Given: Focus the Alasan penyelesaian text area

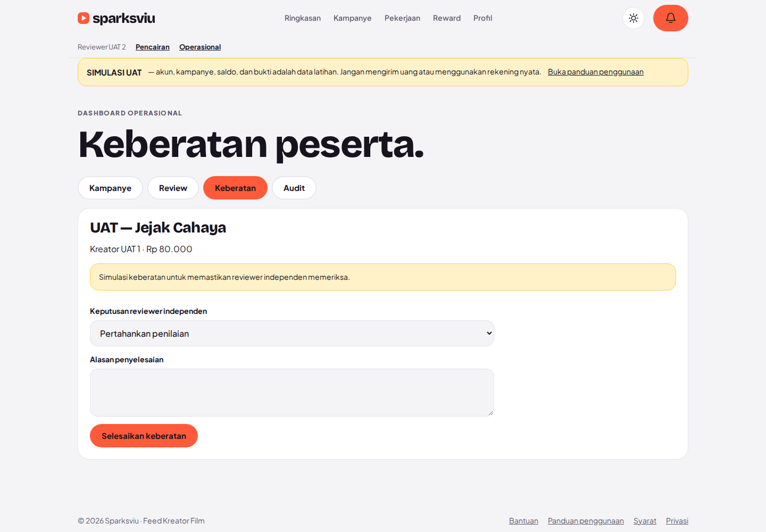Looking at the screenshot, I should point(292,393).
